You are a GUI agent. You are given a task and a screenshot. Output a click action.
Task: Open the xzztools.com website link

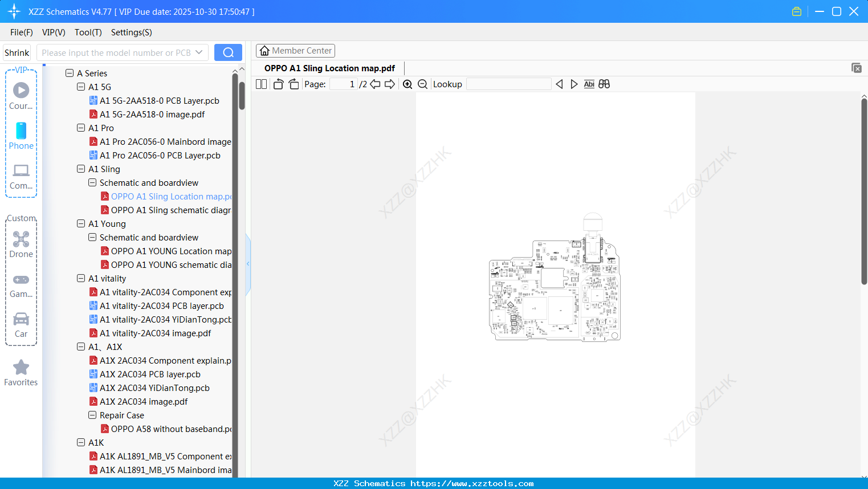pos(472,483)
